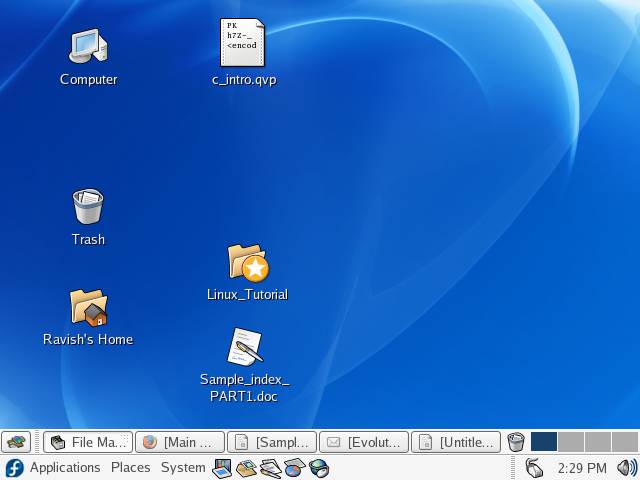Click the 2:29 PM clock
Screen dimensions: 640x480
click(x=582, y=468)
